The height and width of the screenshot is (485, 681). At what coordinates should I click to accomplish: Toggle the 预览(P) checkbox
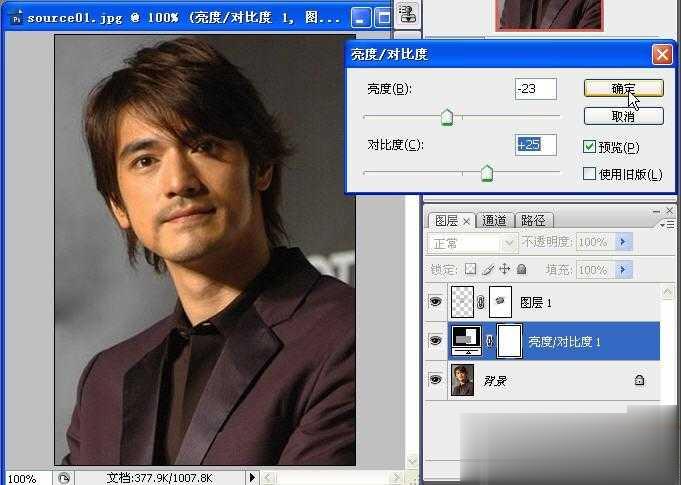tap(589, 147)
